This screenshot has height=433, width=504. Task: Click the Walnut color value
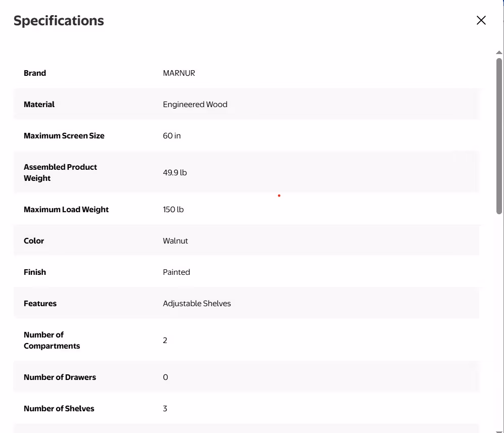(x=175, y=240)
